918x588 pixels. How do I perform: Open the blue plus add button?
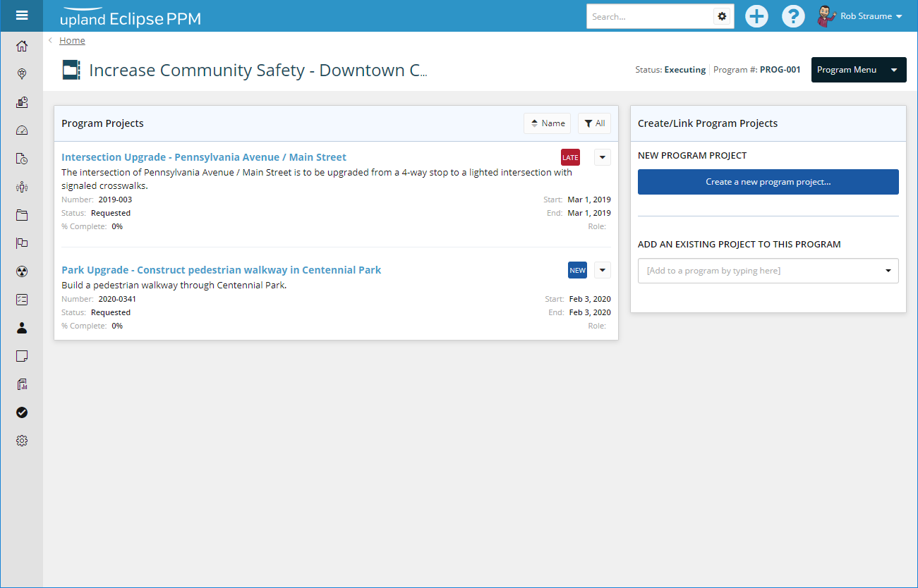tap(756, 16)
